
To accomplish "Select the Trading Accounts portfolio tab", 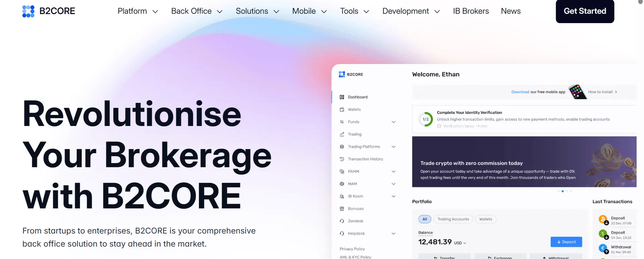I will click(x=453, y=219).
